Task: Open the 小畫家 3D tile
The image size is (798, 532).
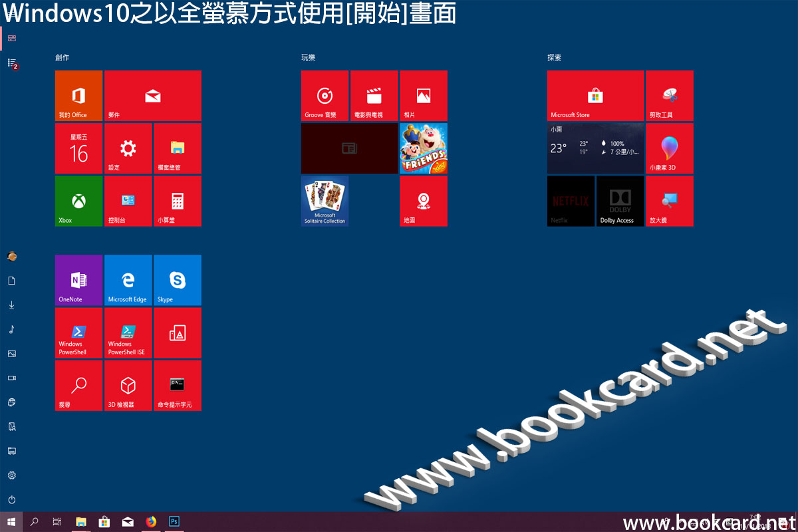Action: pos(670,148)
